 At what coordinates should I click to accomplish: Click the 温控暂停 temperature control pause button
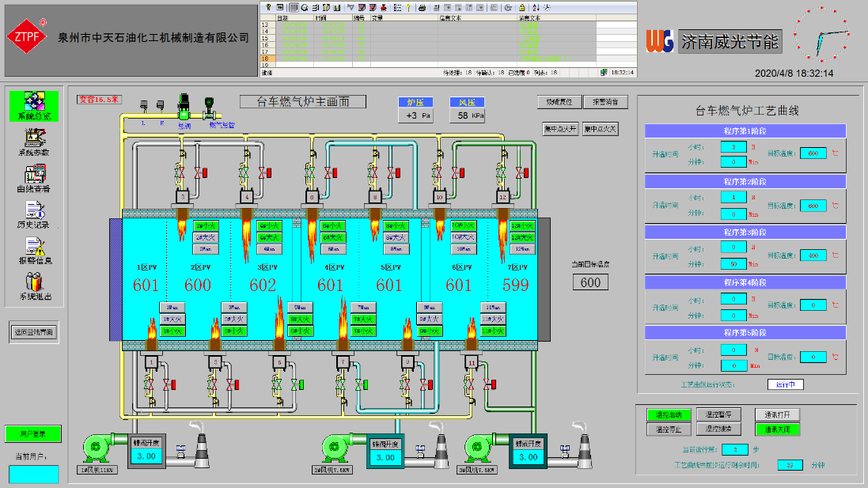coord(718,414)
